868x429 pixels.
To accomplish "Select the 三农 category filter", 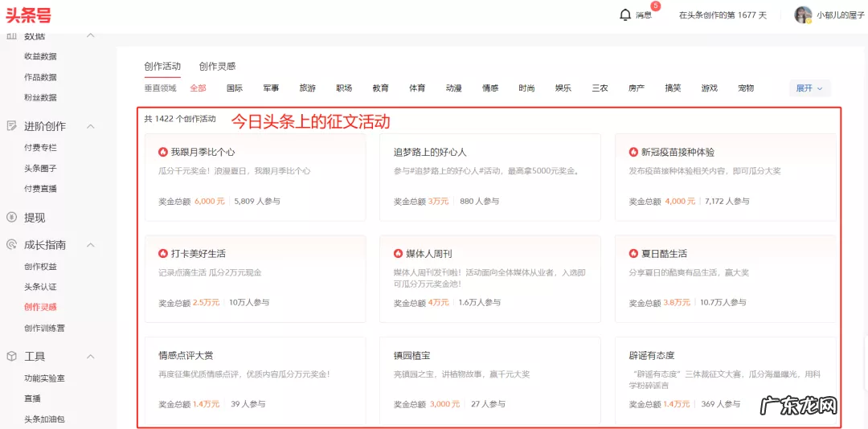I will [600, 88].
